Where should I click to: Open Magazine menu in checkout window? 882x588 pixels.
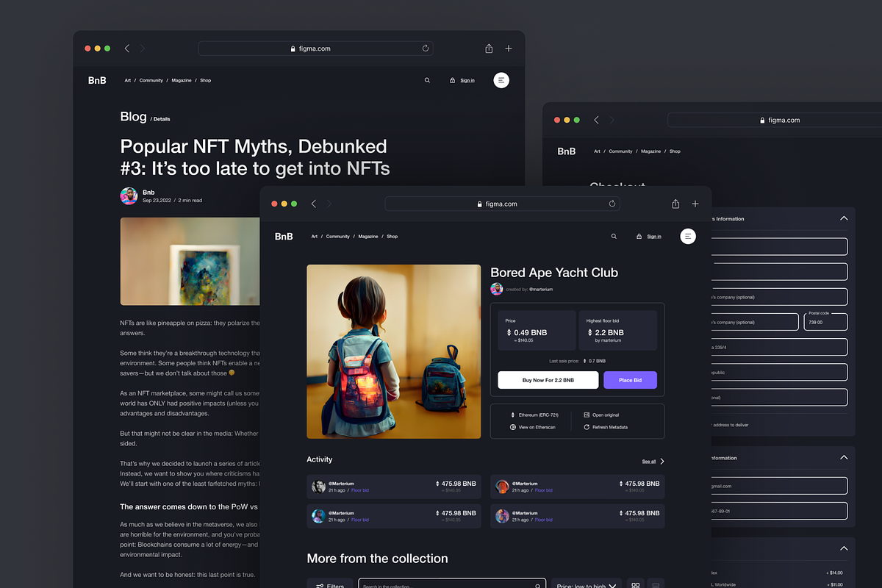pyautogui.click(x=650, y=151)
